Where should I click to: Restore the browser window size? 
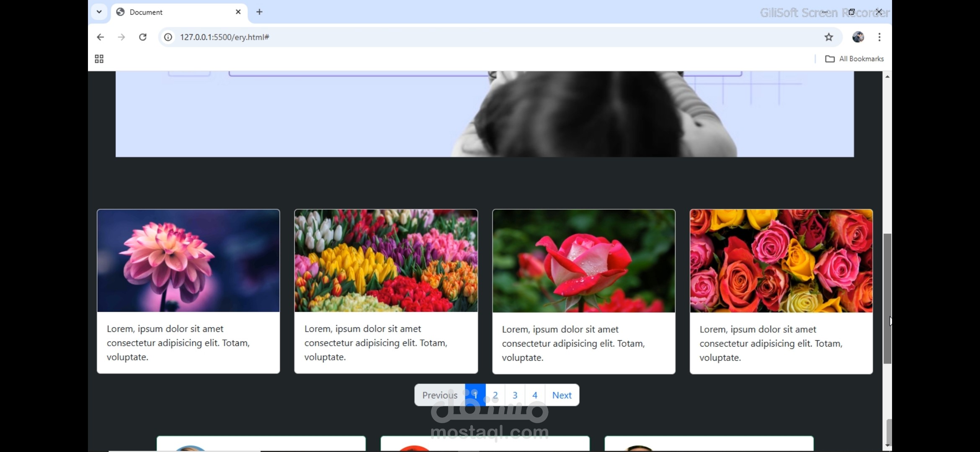(851, 12)
